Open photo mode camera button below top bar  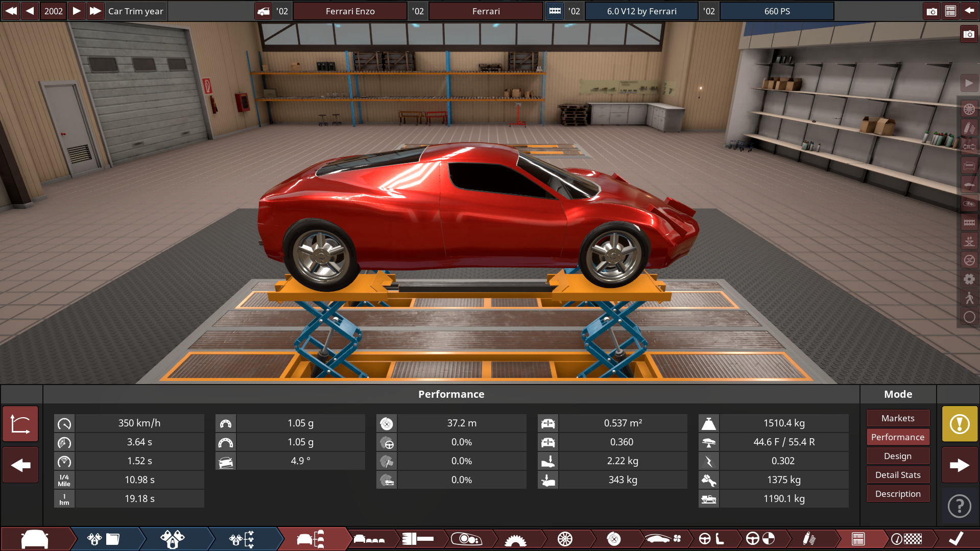pyautogui.click(x=969, y=34)
